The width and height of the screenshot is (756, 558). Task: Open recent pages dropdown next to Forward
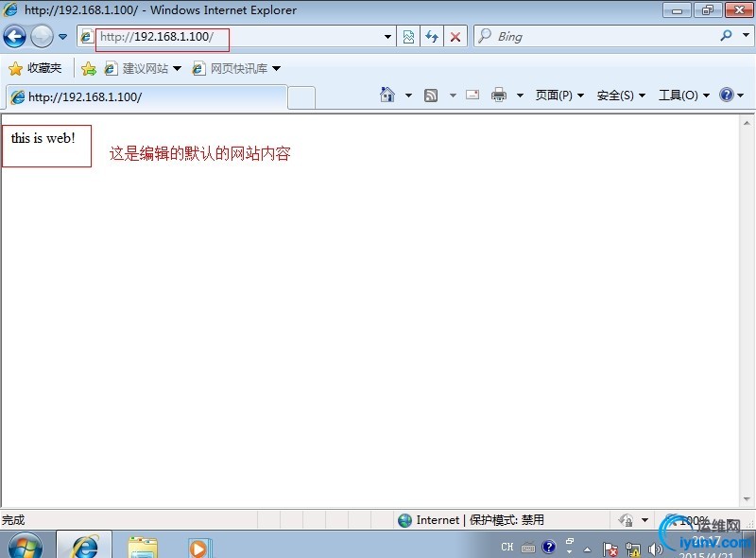tap(62, 37)
